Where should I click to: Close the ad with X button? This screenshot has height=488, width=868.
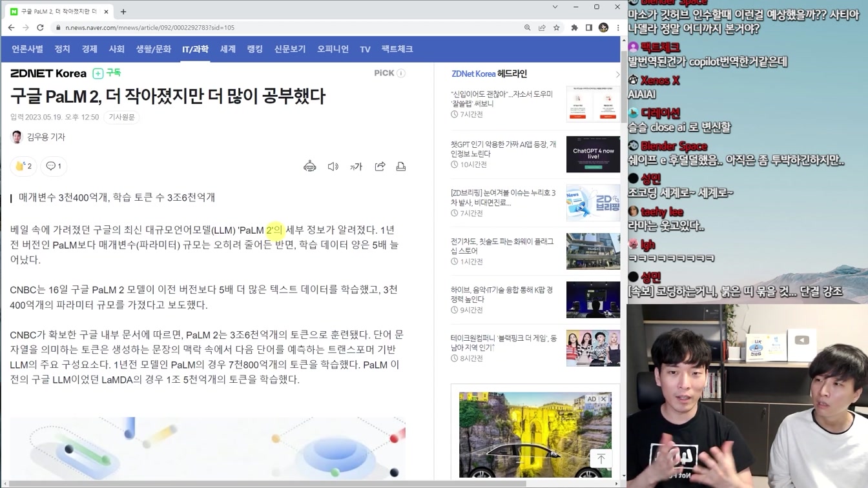coord(603,399)
